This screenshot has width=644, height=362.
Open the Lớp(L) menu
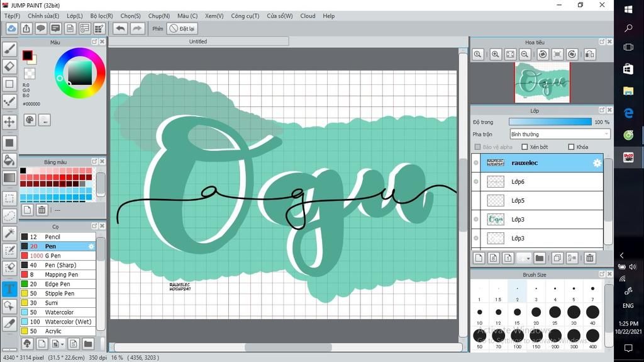(x=75, y=16)
